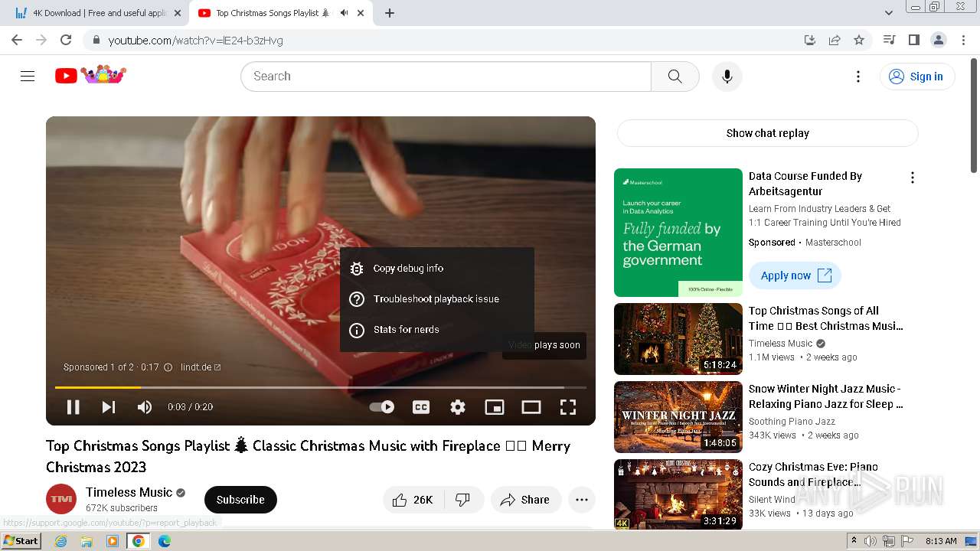Like the video with 26K thumbs up
The width and height of the screenshot is (980, 551).
click(413, 500)
